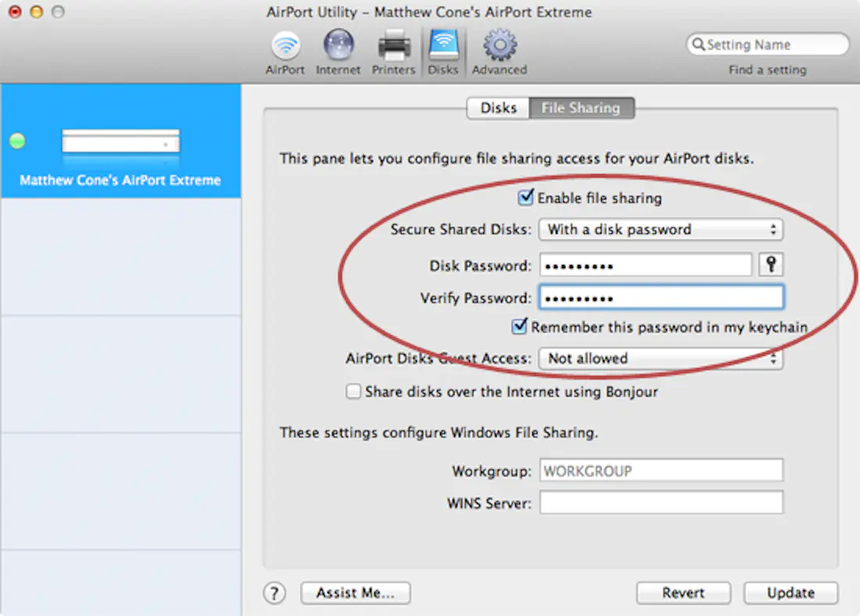
Task: Click the magnifier icon in Setting Name search
Action: point(699,44)
